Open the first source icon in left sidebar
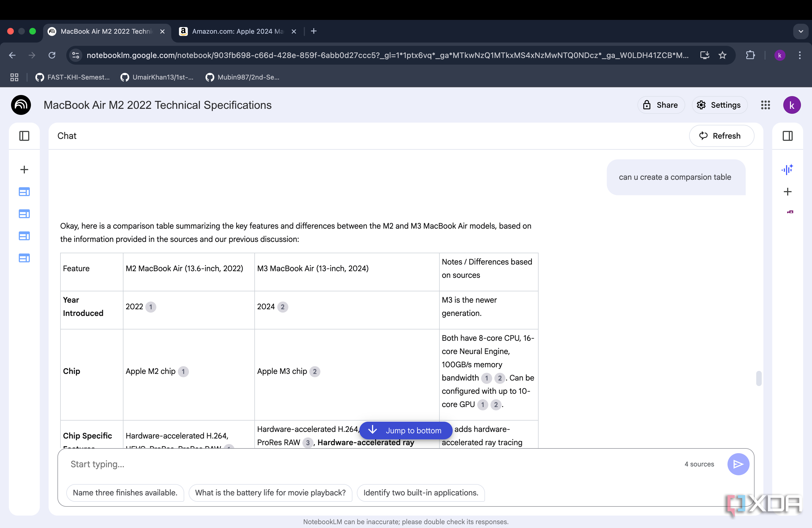 point(24,192)
